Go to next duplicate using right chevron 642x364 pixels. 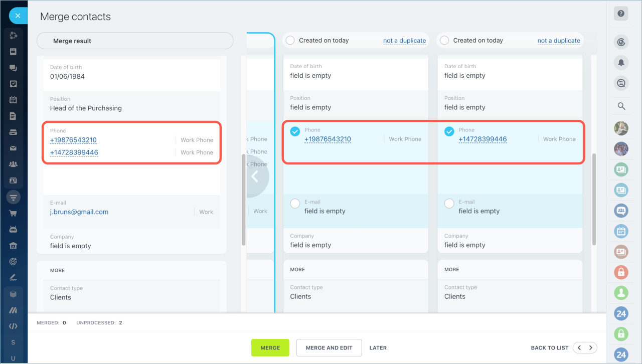(591, 347)
